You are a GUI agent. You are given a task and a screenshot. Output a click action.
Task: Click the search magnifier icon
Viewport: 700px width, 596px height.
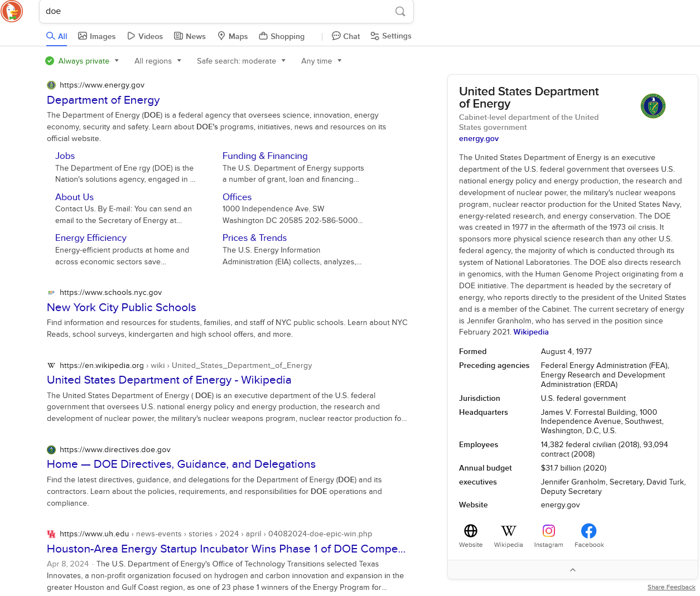click(x=400, y=11)
